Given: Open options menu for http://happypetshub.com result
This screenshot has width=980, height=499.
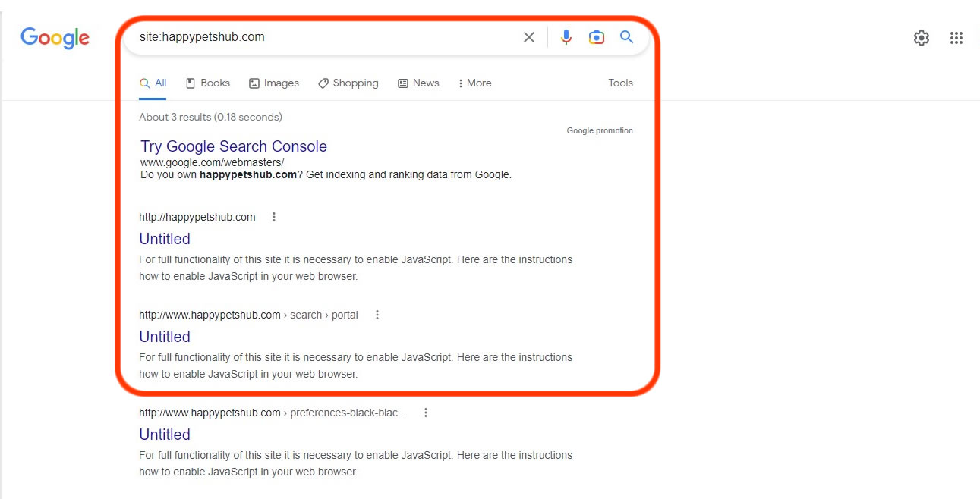Looking at the screenshot, I should pos(274,217).
